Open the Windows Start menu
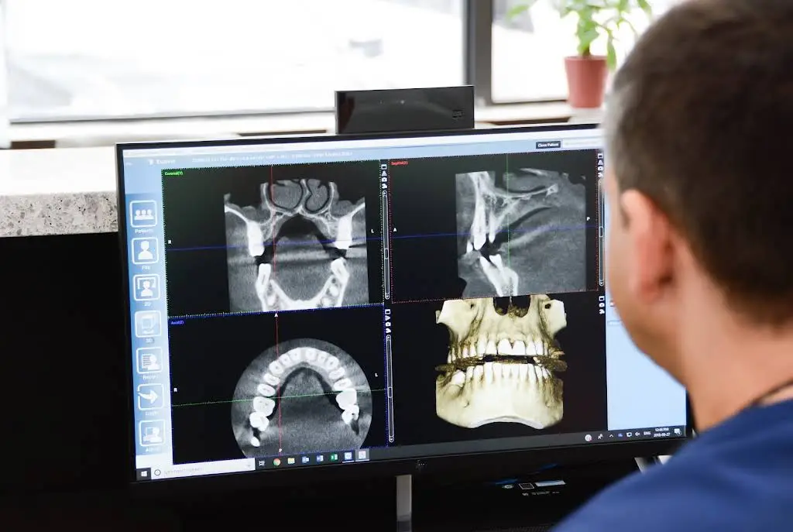Screen dimensions: 793x532 coord(143,473)
